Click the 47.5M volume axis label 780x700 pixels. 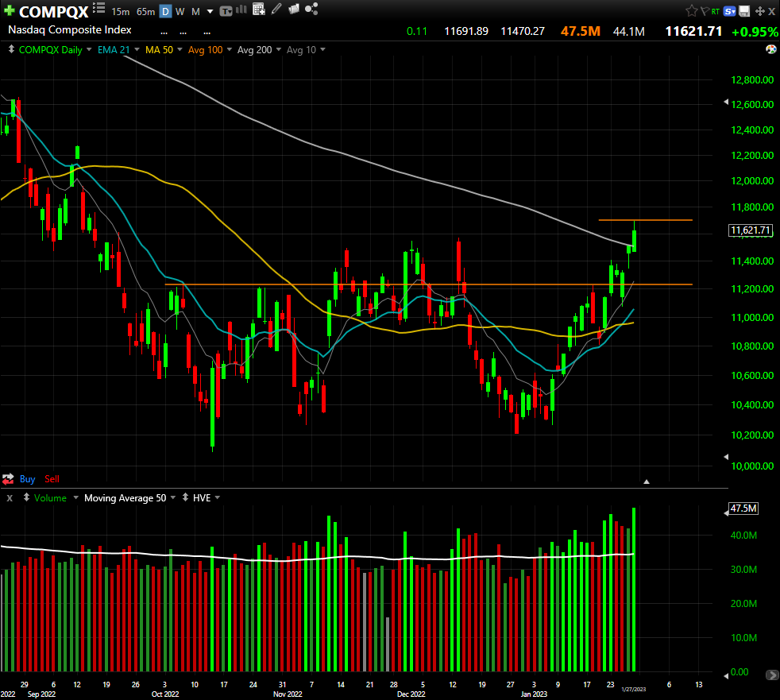743,509
